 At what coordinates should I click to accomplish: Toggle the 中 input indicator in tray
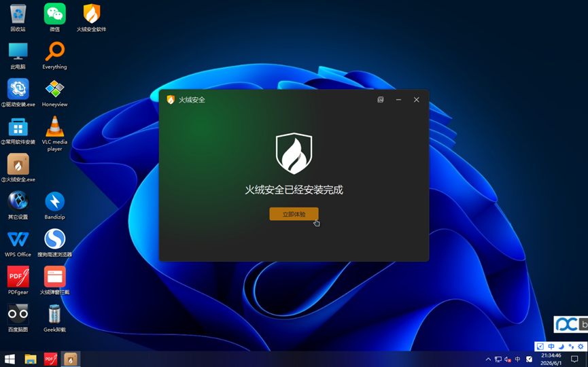coord(518,359)
